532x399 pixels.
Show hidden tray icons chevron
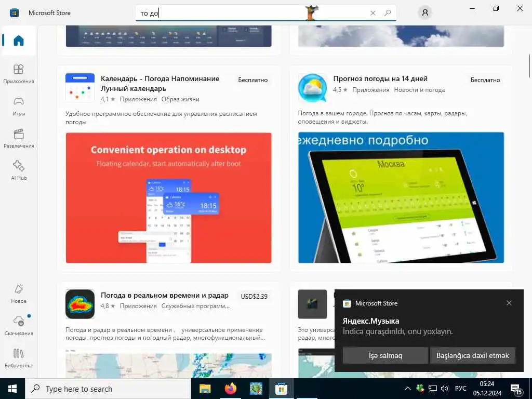(x=408, y=389)
